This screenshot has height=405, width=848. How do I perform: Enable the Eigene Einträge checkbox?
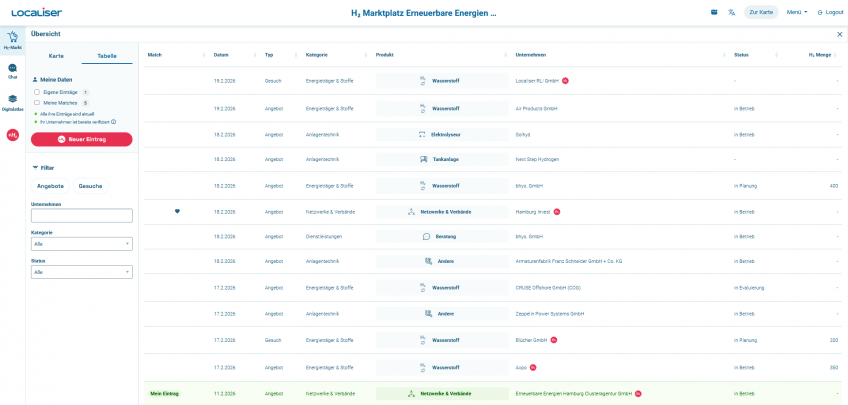coord(37,92)
